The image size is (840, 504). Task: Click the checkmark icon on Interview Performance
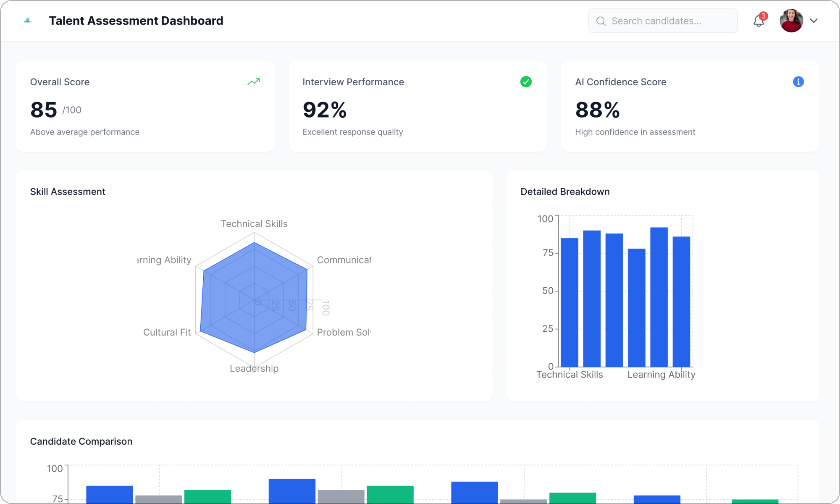526,82
